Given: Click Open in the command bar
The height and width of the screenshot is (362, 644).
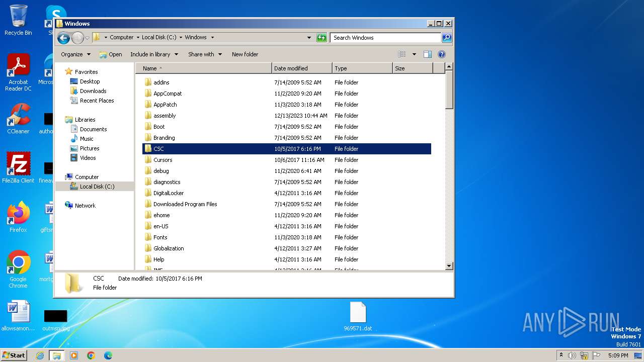Looking at the screenshot, I should pos(111,54).
